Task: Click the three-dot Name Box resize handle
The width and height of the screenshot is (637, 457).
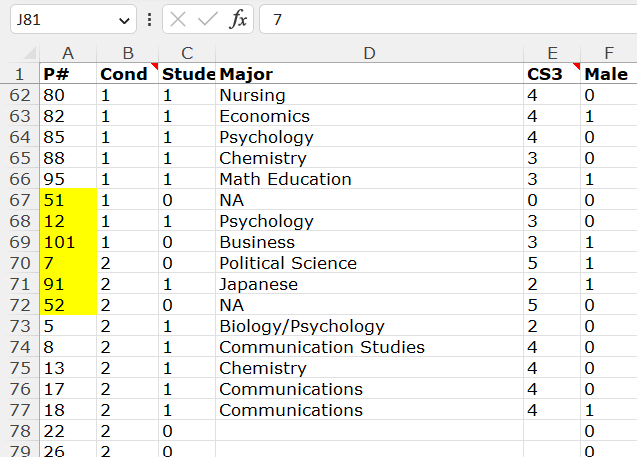Action: (150, 20)
